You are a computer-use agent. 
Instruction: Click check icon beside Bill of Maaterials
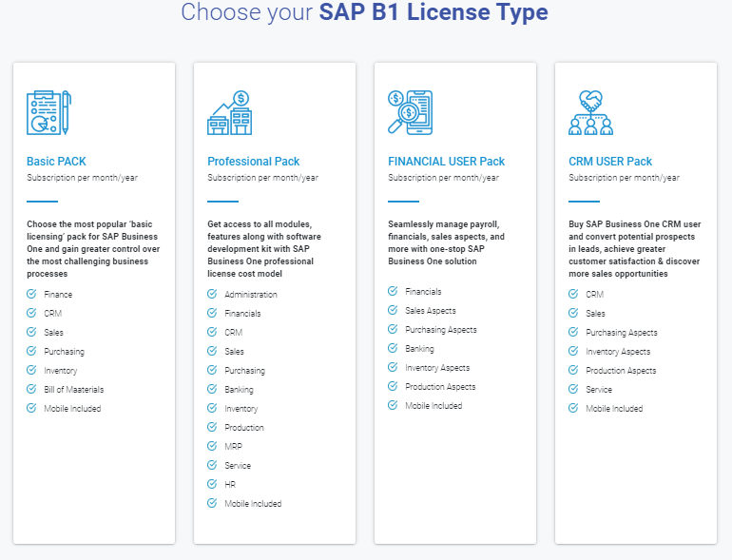click(31, 389)
